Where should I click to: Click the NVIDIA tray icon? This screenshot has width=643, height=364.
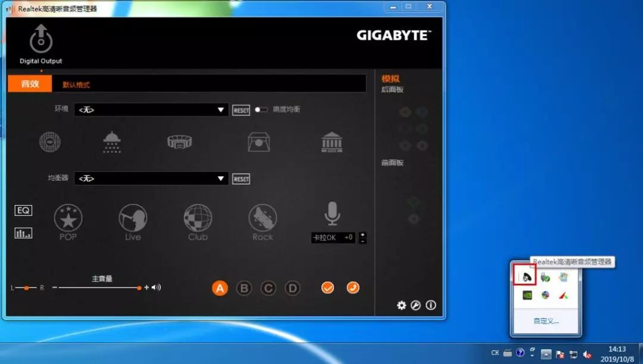tap(527, 295)
